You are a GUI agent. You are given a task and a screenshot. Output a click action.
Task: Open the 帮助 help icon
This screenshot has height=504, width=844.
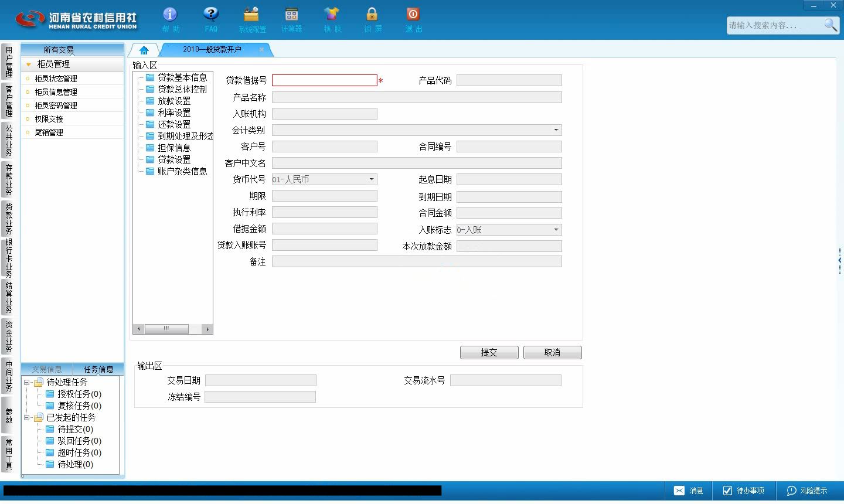tap(170, 19)
